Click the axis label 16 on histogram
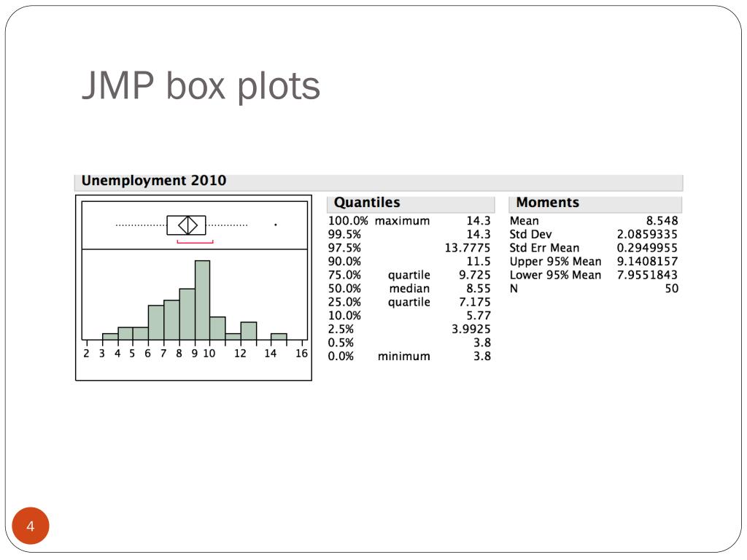This screenshot has height=560, width=747. tap(301, 354)
